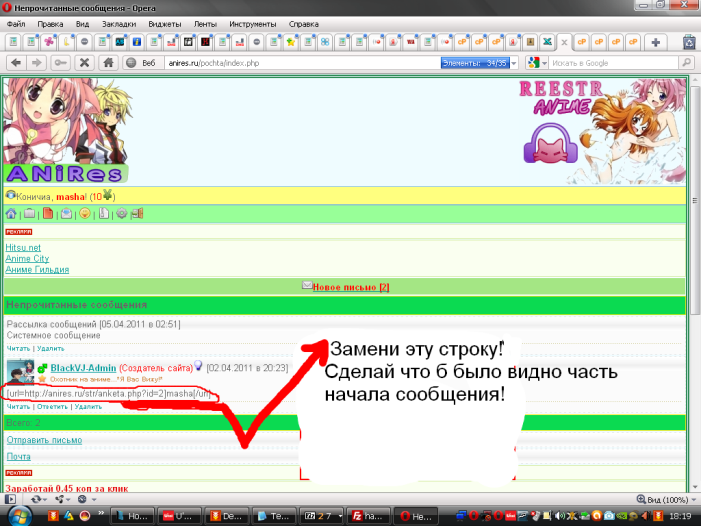
Task: Click the search magnifier button
Action: (686, 63)
